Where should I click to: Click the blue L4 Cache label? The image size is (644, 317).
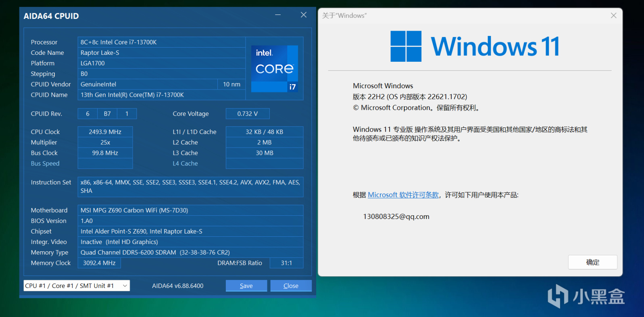click(x=185, y=163)
